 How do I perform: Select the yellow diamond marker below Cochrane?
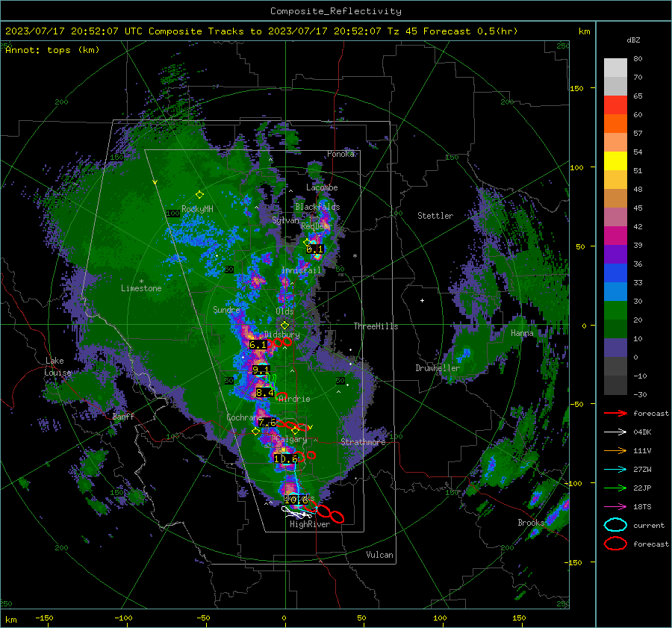click(255, 432)
